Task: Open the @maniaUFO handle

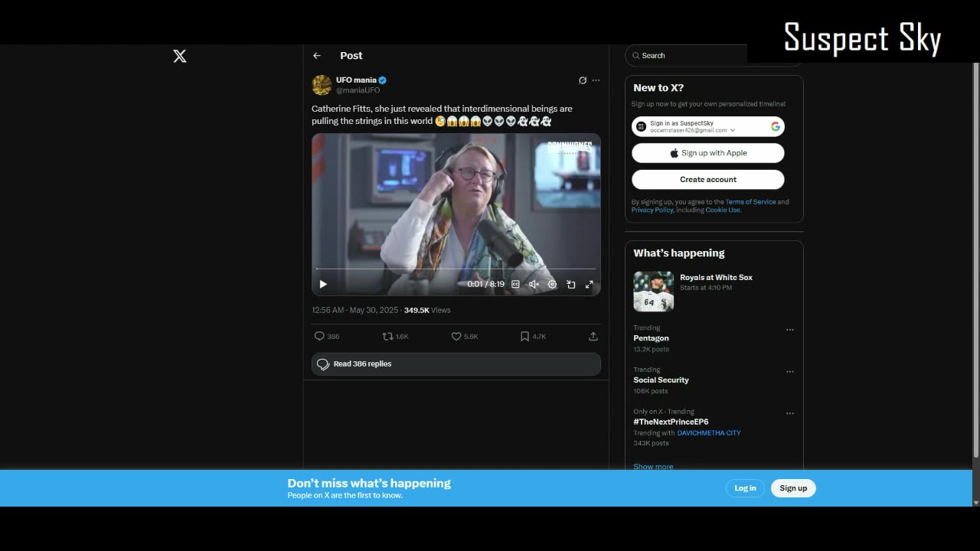Action: tap(358, 90)
